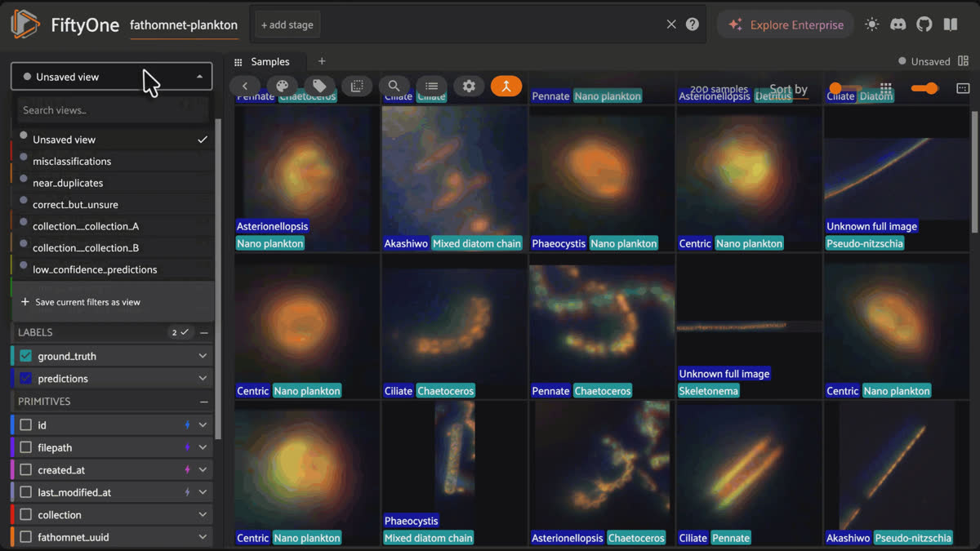Expand the created_at field chevron
The height and width of the screenshot is (551, 980).
[203, 470]
